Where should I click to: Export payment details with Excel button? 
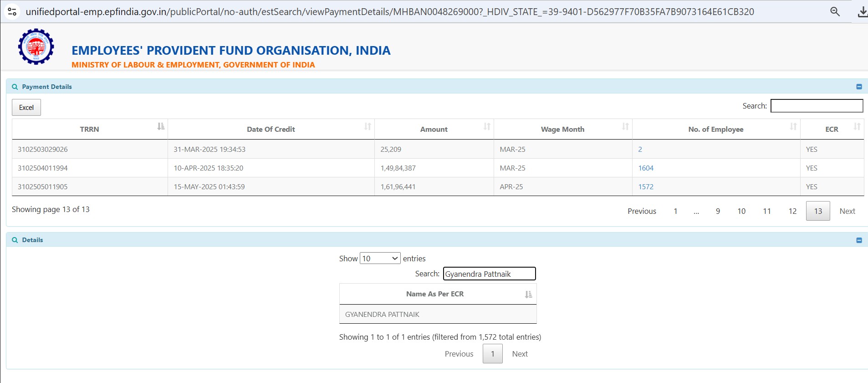coord(26,108)
